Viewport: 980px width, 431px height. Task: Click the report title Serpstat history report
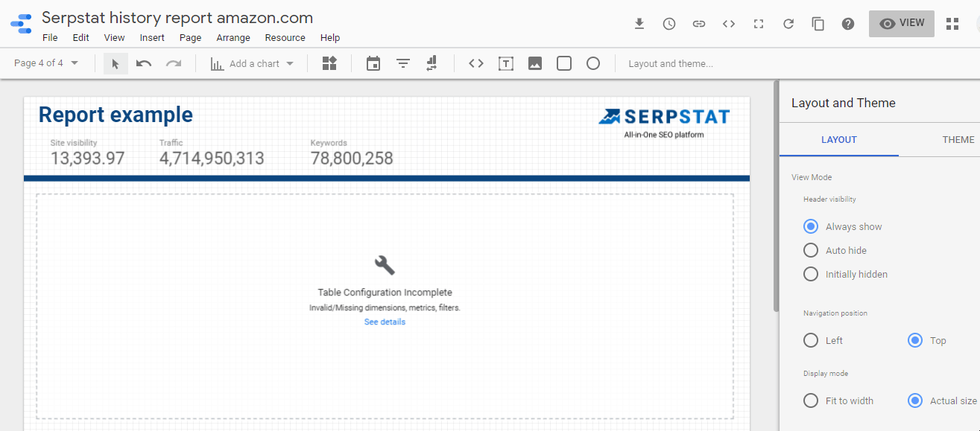click(177, 17)
